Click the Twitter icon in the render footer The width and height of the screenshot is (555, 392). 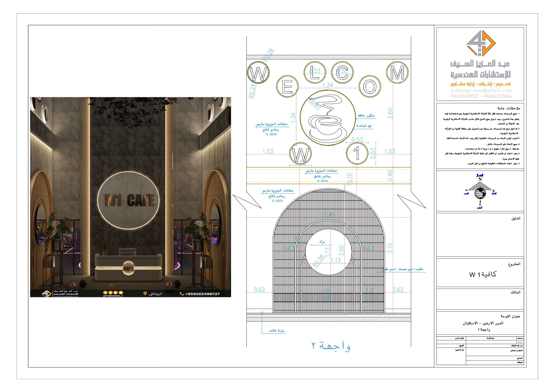click(116, 293)
